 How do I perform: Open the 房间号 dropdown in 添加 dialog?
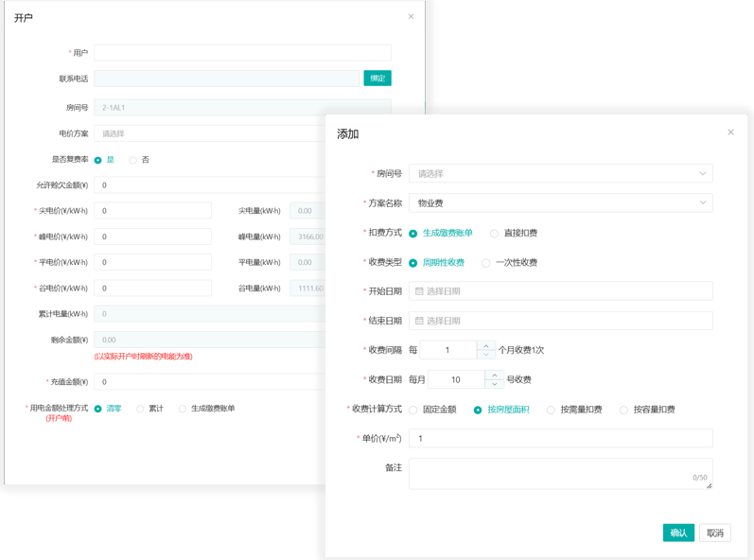click(560, 174)
